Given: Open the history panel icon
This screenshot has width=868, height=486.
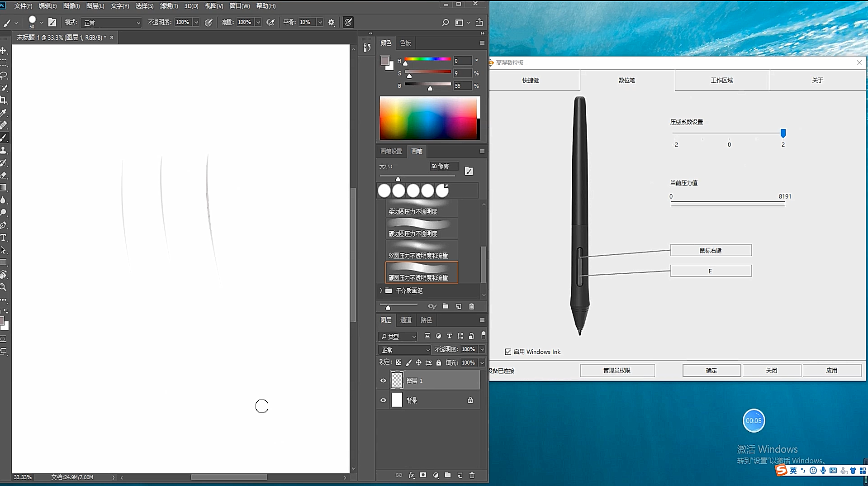Looking at the screenshot, I should [x=367, y=48].
